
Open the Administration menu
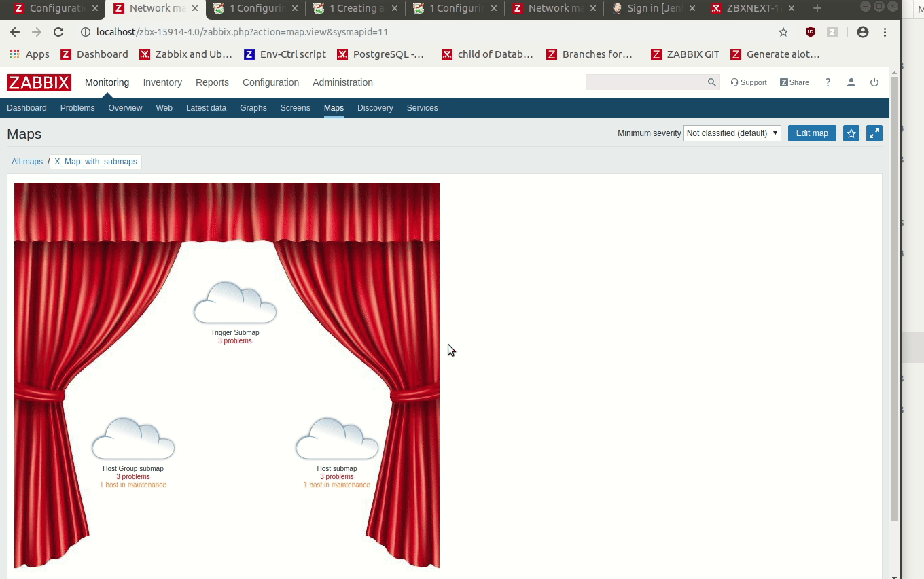coord(342,82)
